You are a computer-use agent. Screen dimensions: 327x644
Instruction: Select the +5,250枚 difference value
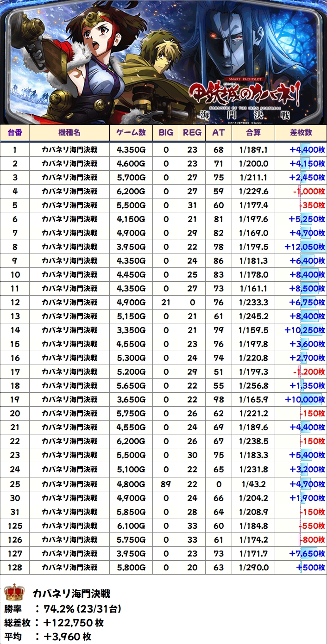(307, 219)
